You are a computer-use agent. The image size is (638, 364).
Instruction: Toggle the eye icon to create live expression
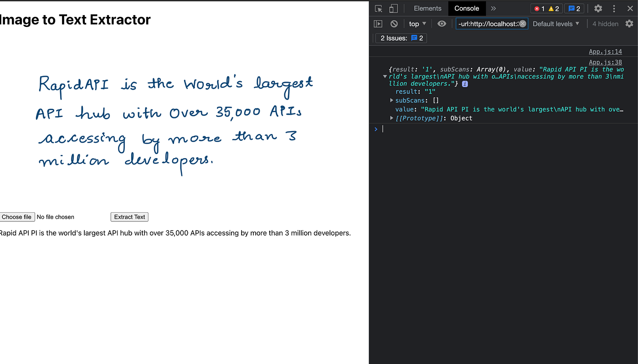tap(441, 23)
